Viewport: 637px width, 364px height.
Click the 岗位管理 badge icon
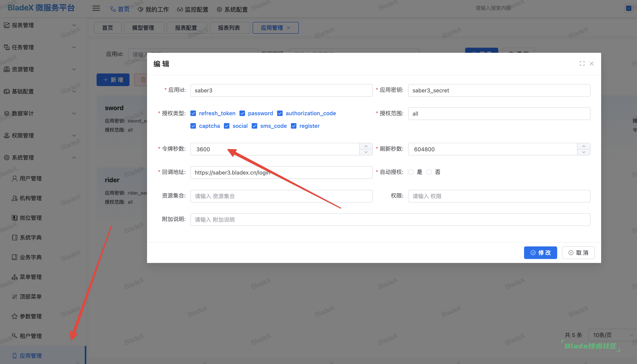point(15,218)
